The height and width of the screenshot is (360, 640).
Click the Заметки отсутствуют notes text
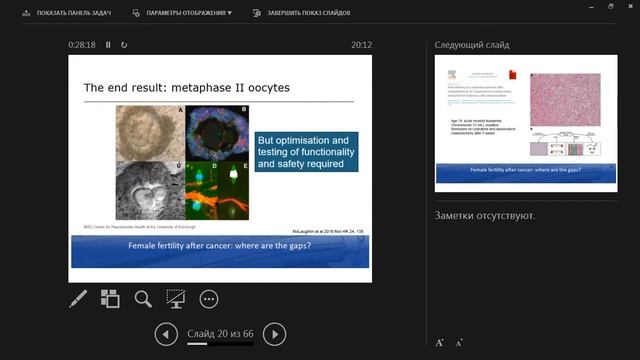484,216
